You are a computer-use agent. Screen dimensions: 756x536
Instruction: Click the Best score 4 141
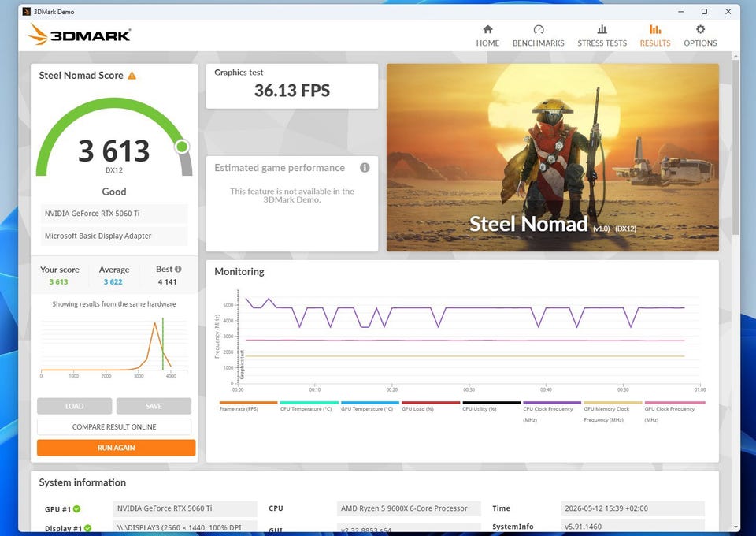(167, 281)
